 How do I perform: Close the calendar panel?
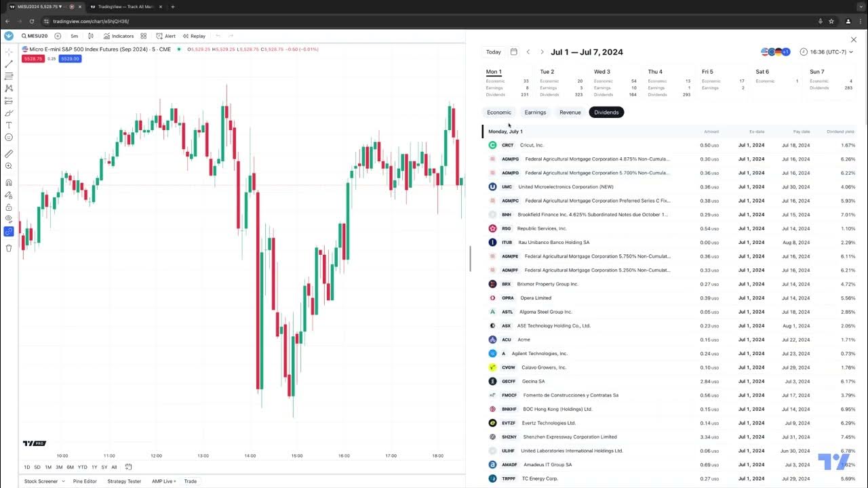point(854,39)
